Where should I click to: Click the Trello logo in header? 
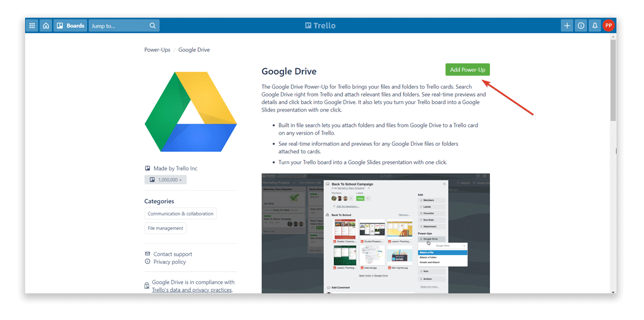tap(320, 25)
